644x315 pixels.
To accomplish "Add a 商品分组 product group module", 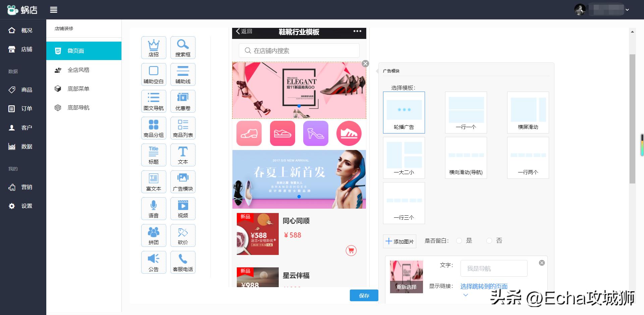I will 154,128.
